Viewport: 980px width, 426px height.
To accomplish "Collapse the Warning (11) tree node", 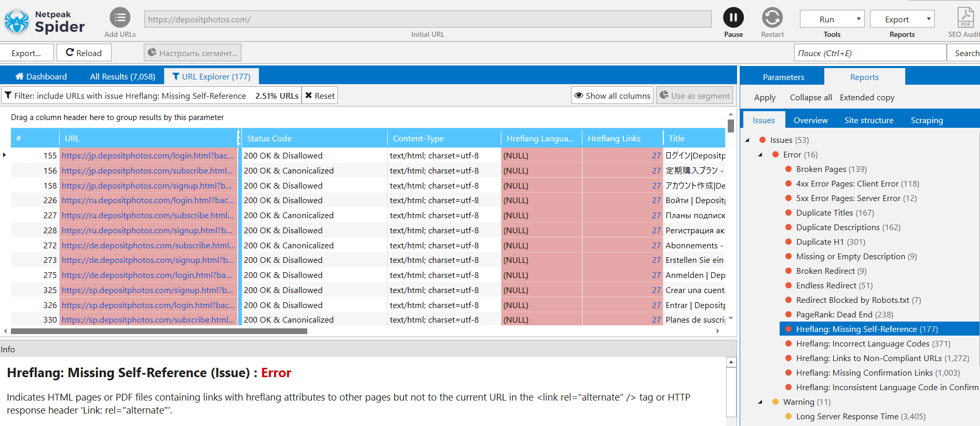I will [x=760, y=402].
